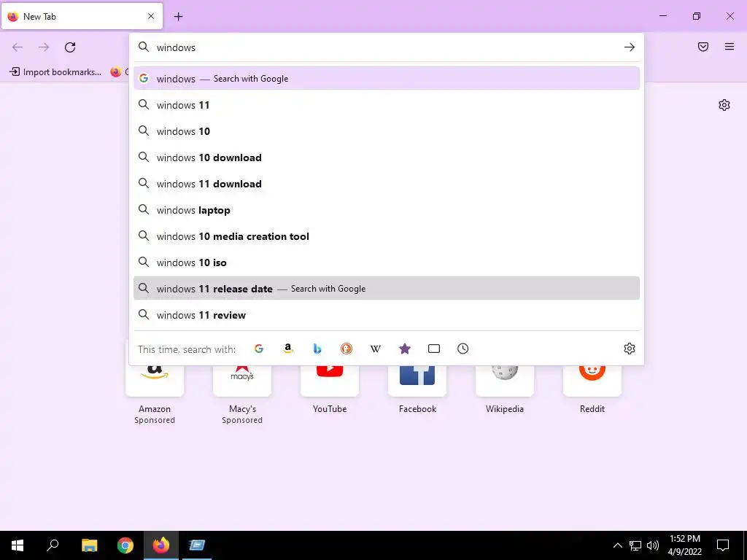Open the rightmost pinned taskbar app
747x560 pixels.
(x=197, y=545)
